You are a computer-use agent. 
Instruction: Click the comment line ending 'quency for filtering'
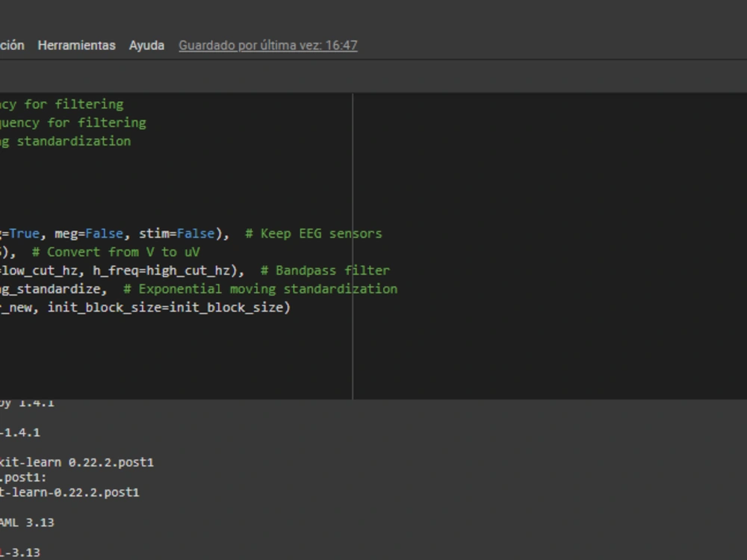click(73, 123)
